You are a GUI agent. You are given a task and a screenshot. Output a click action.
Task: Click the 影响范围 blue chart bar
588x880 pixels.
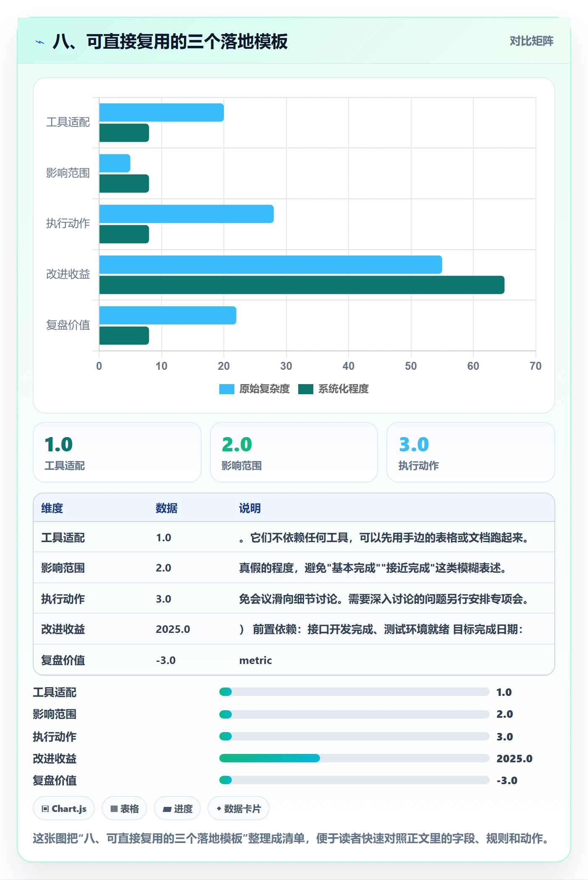pyautogui.click(x=115, y=163)
